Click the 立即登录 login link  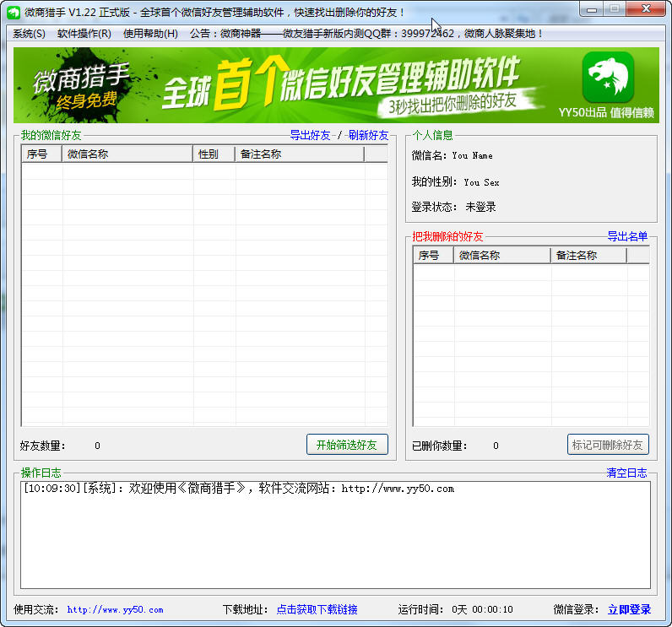(629, 609)
